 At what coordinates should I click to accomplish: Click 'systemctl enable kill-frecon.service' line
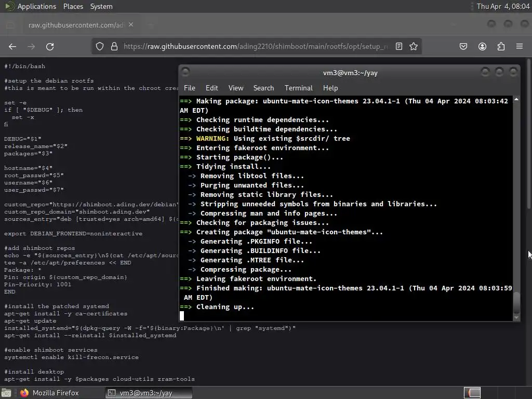[71, 357]
